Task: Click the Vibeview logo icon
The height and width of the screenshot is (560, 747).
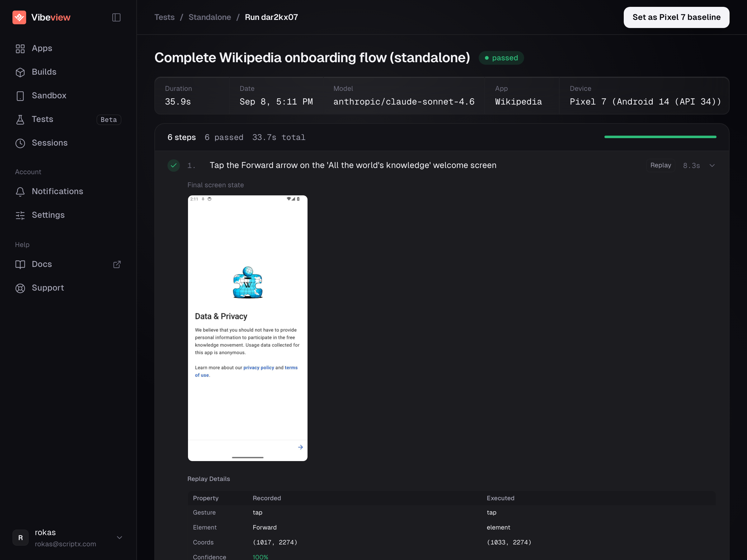Action: [x=19, y=17]
